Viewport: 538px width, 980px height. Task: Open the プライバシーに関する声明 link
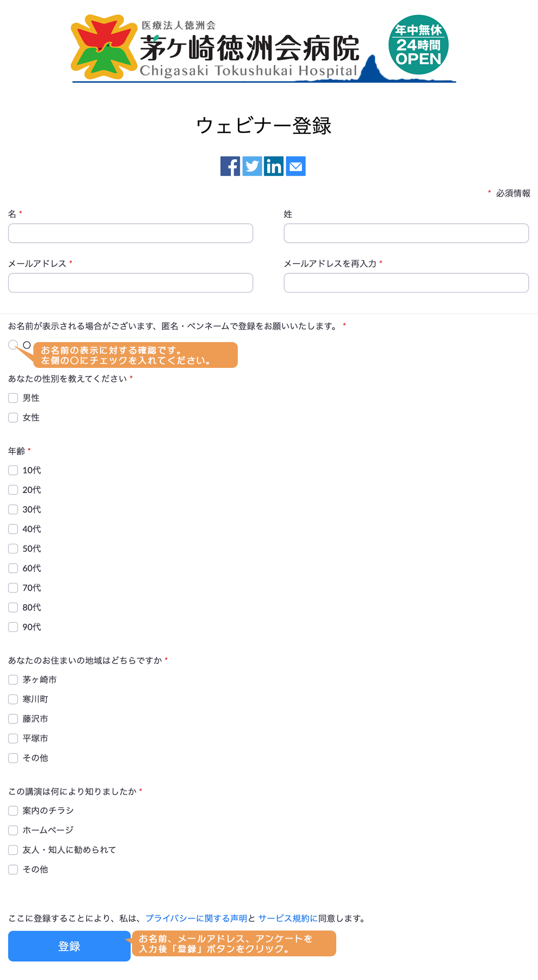pyautogui.click(x=196, y=918)
